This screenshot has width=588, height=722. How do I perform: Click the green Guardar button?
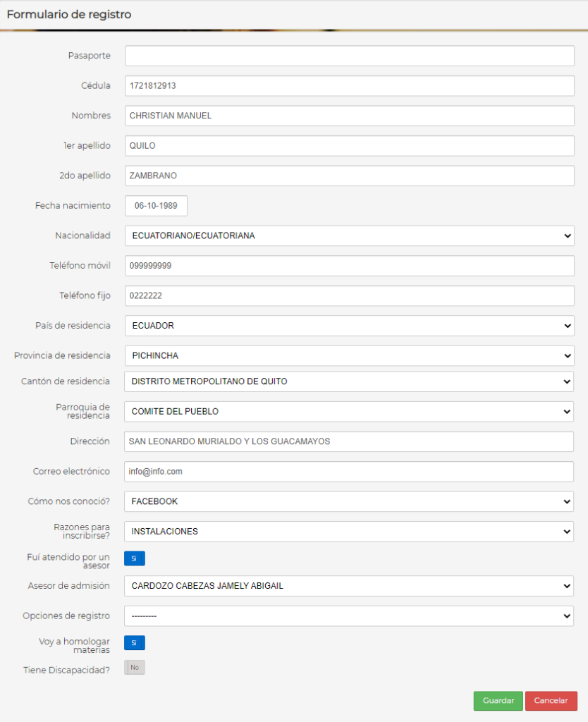pos(498,700)
